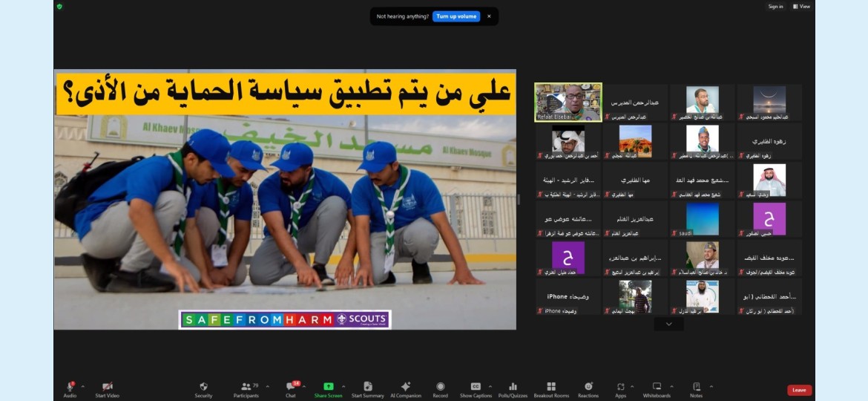Image resolution: width=868 pixels, height=401 pixels.
Task: Open the Whiteboards menu item
Action: (x=657, y=389)
